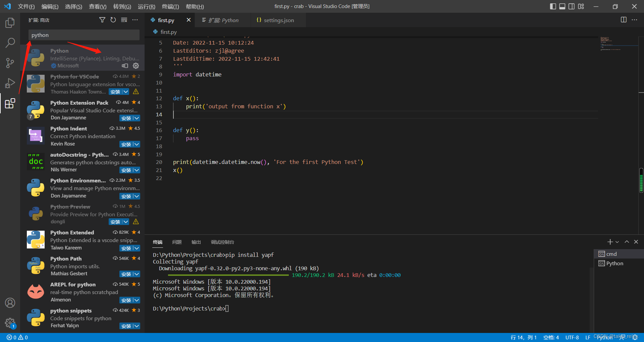Open the Manage gear in activity bar
This screenshot has height=342, width=644.
[10, 323]
